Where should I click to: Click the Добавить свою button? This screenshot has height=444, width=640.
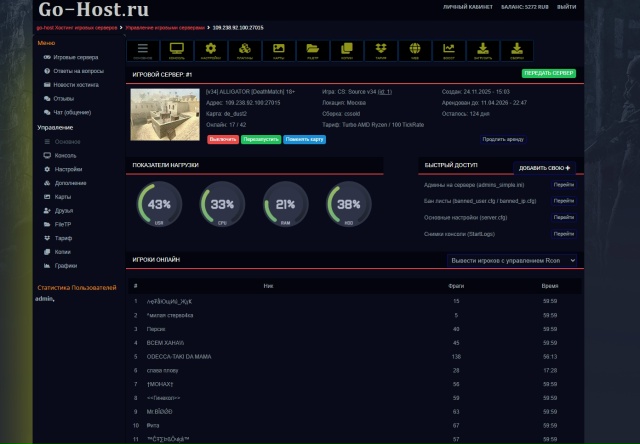(544, 168)
